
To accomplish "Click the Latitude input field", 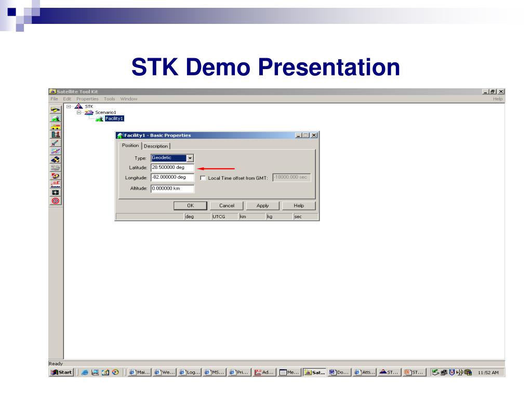I will point(172,168).
